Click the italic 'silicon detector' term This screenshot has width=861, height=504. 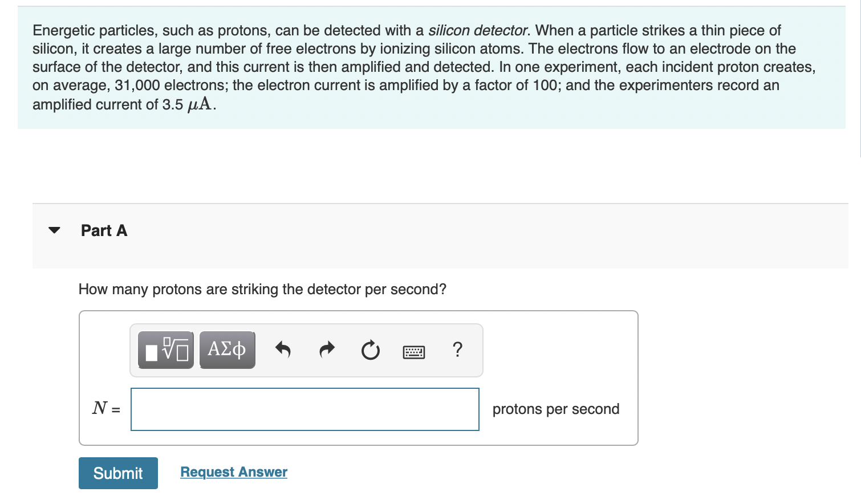click(x=478, y=30)
